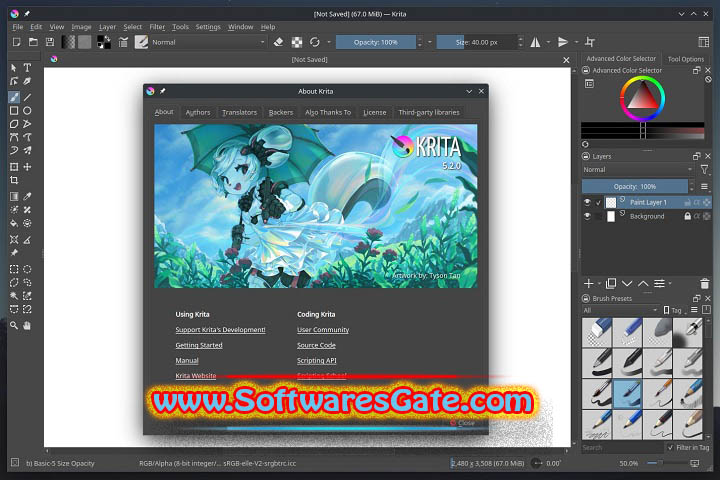Select the Polygon tool
The height and width of the screenshot is (480, 720).
[14, 124]
